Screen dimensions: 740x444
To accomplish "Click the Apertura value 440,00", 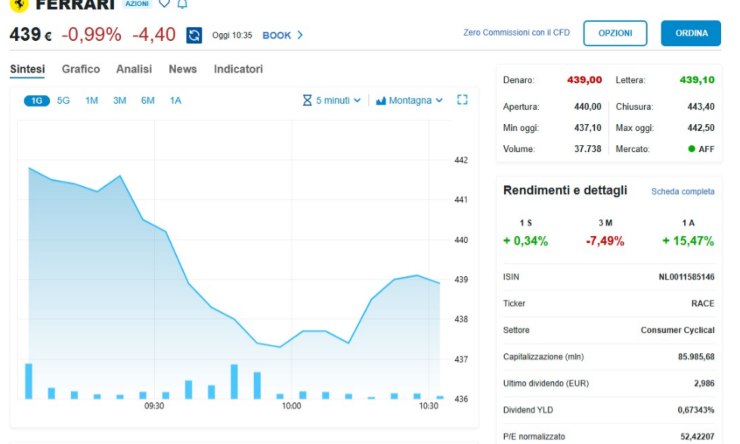I will (588, 107).
